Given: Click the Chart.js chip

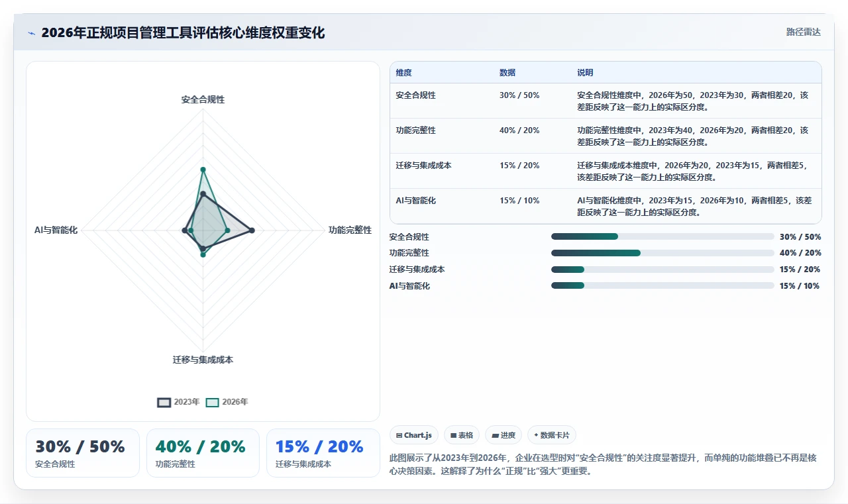Looking at the screenshot, I should [x=414, y=435].
